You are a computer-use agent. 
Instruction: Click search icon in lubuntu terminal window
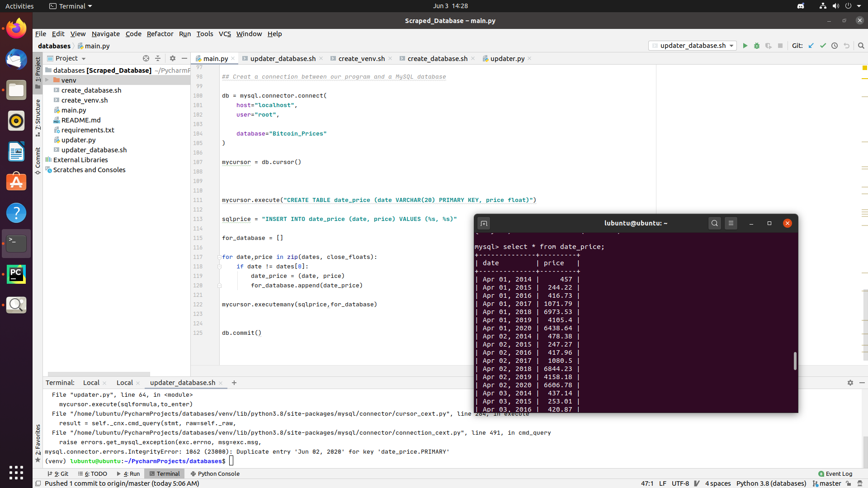714,223
